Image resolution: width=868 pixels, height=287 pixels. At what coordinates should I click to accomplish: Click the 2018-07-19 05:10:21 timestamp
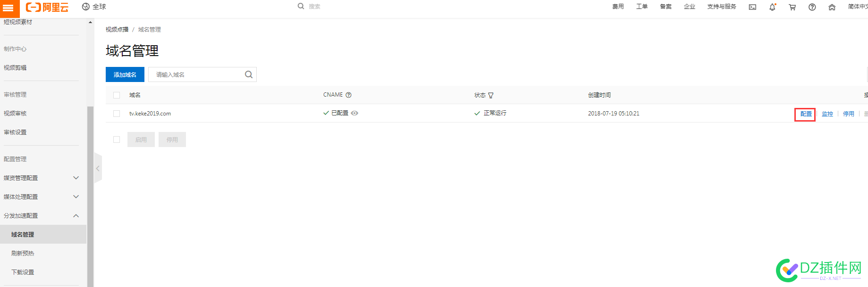point(614,114)
